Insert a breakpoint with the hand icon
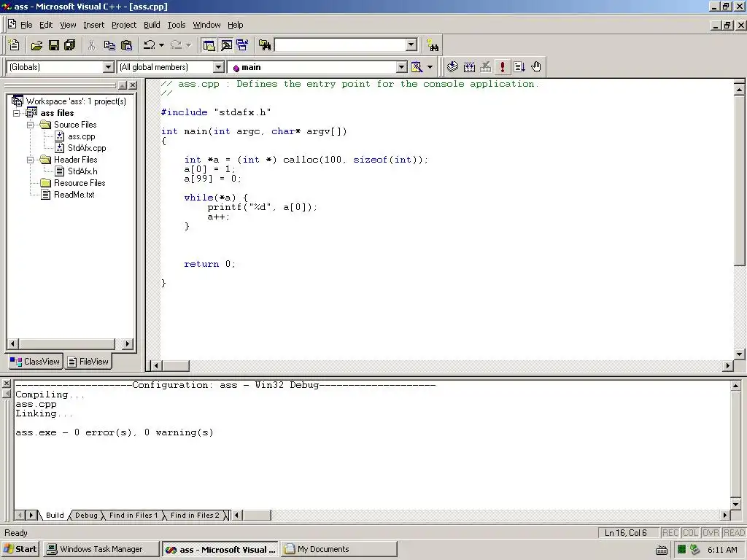The width and height of the screenshot is (747, 560). point(536,66)
